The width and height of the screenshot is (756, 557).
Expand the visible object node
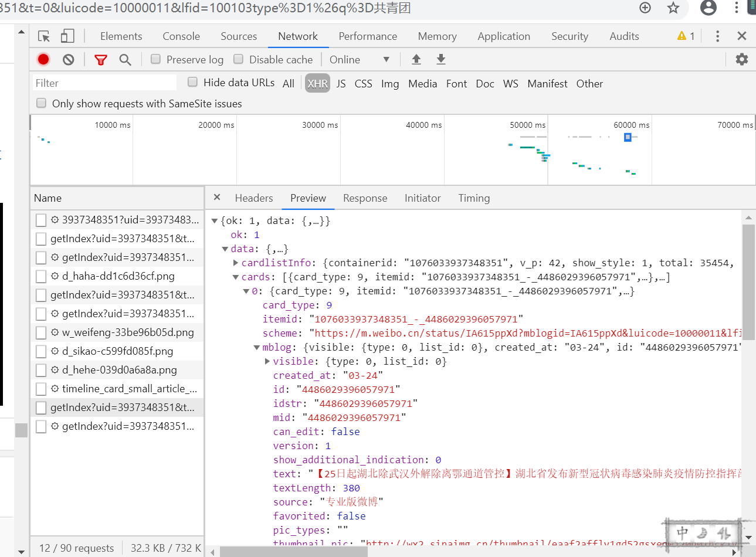tap(267, 361)
